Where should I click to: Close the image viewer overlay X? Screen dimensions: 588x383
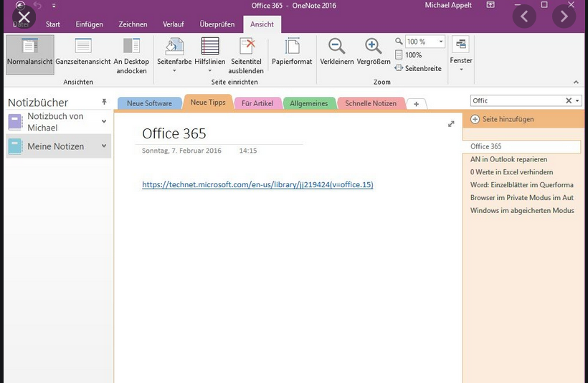(x=24, y=17)
